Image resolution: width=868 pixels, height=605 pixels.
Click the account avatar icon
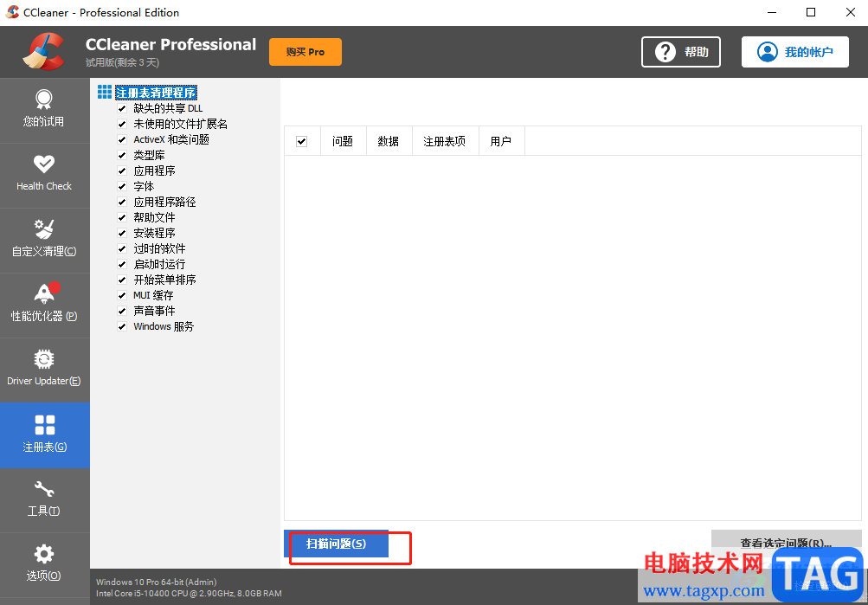[768, 52]
